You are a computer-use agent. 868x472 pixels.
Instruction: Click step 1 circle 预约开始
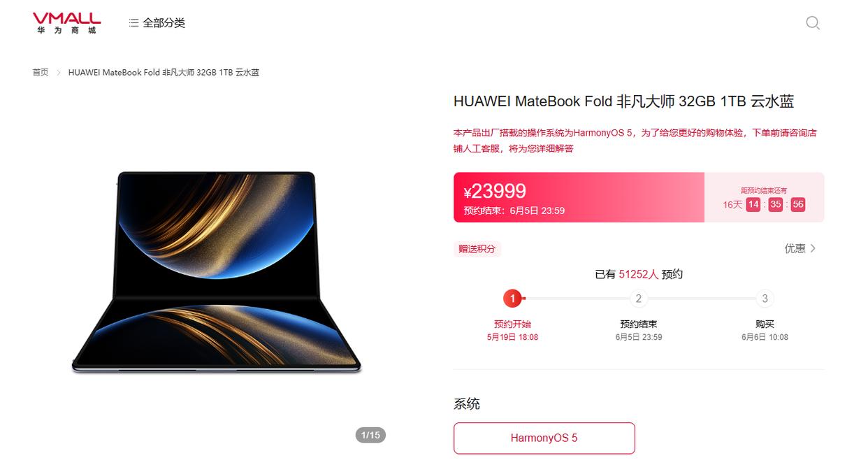512,299
